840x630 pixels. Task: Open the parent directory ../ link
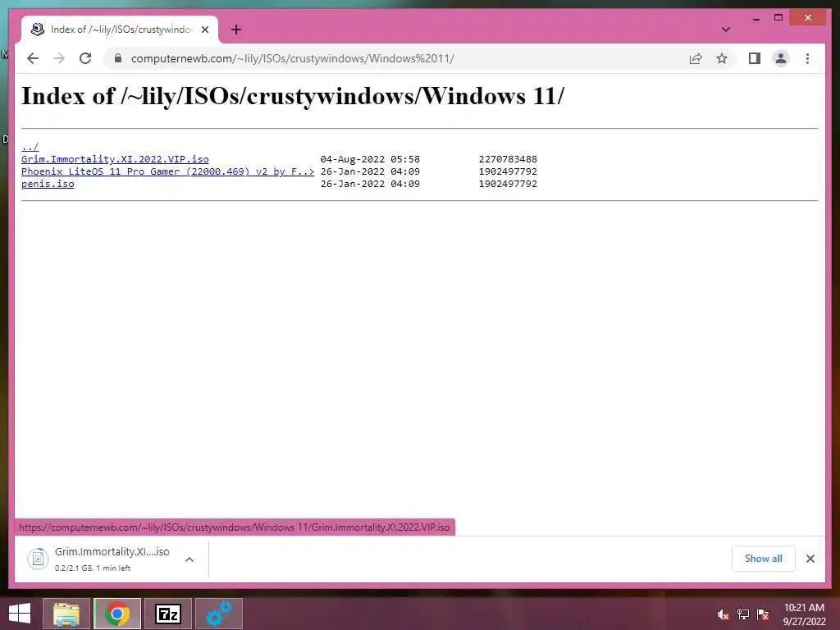(x=30, y=147)
